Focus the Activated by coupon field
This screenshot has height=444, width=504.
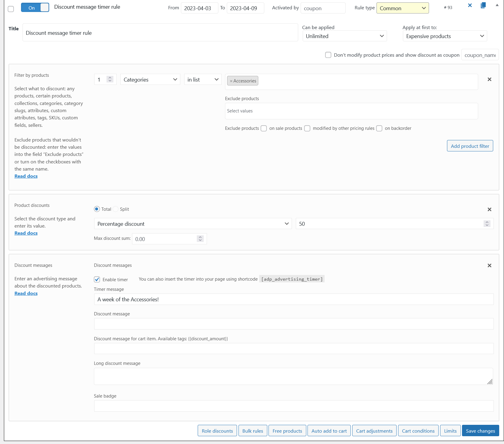(x=323, y=8)
